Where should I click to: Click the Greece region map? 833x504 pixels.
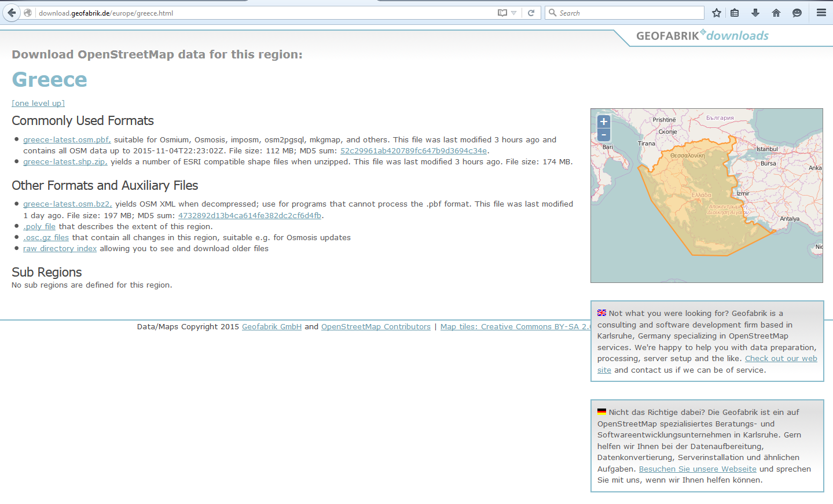(x=706, y=196)
